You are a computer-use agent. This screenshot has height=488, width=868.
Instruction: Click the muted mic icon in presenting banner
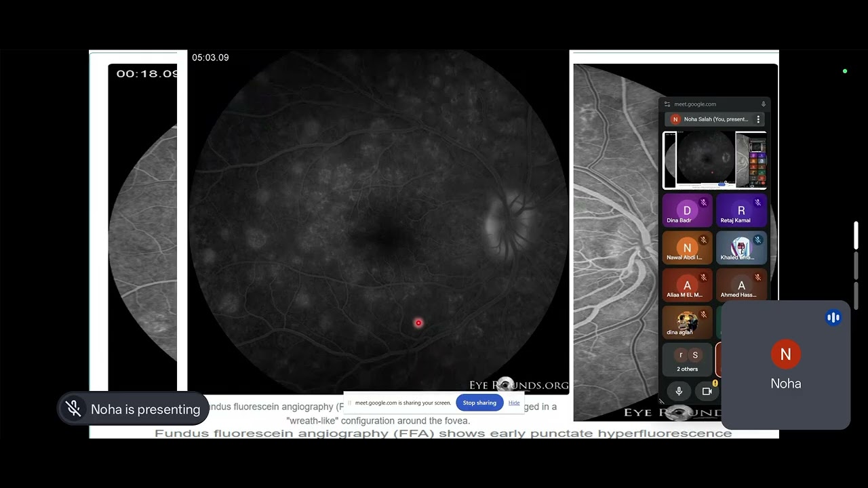tap(74, 409)
